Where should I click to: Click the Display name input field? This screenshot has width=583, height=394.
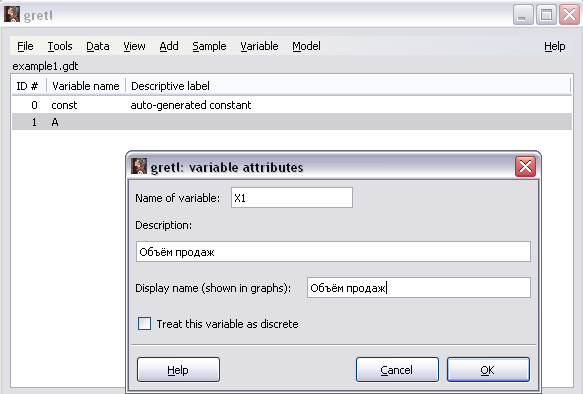click(419, 288)
